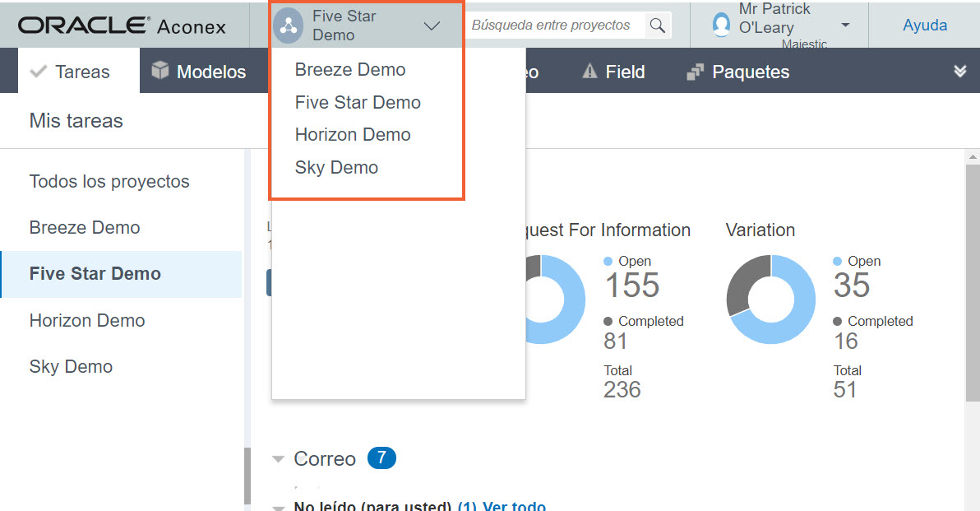
Task: Click the user avatar icon for Mr Patrick O'Leary
Action: click(x=721, y=25)
